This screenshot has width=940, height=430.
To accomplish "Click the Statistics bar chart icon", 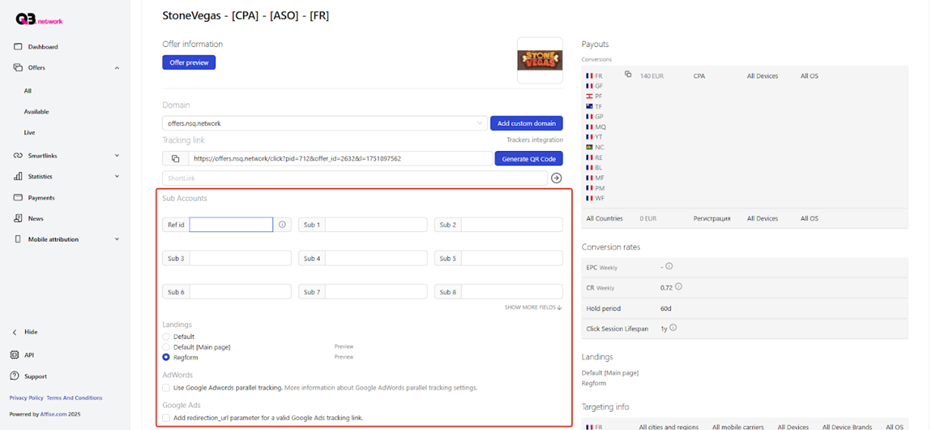I will point(17,176).
